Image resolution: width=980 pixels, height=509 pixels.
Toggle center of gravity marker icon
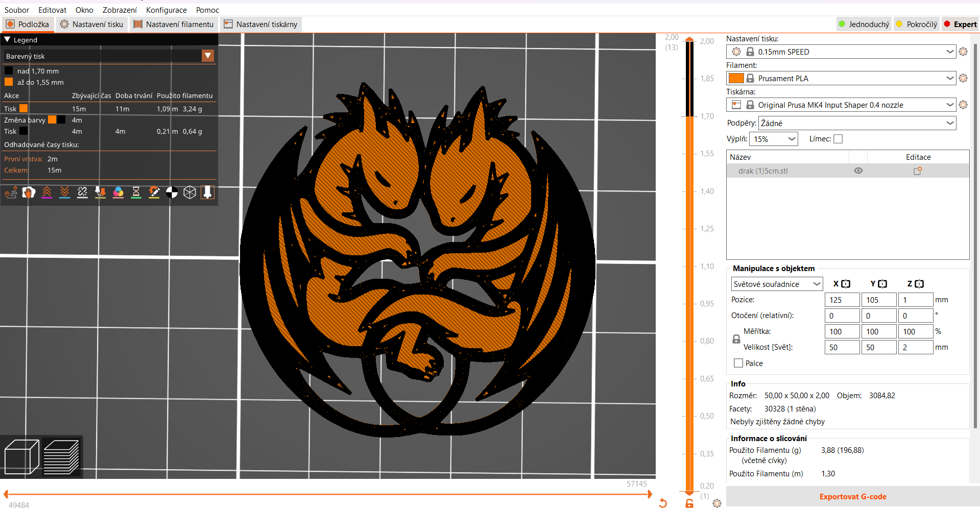[x=172, y=192]
